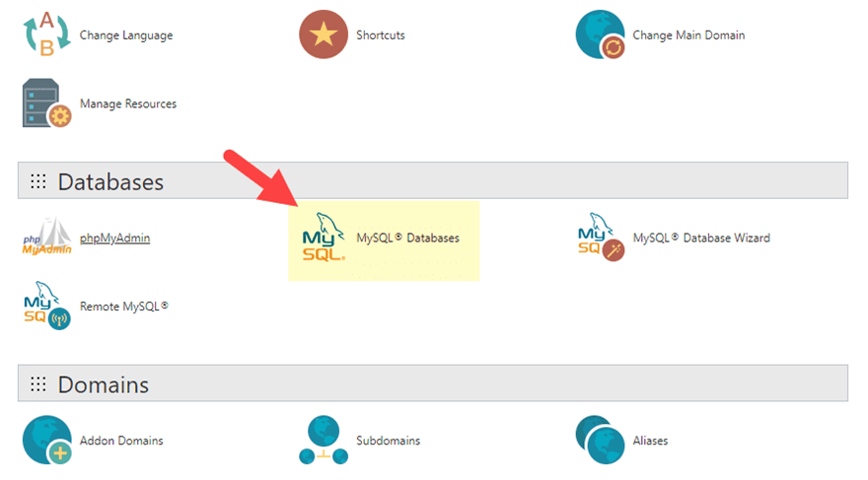This screenshot has height=480, width=868.
Task: Open the Addon Domains globe icon
Action: 46,441
